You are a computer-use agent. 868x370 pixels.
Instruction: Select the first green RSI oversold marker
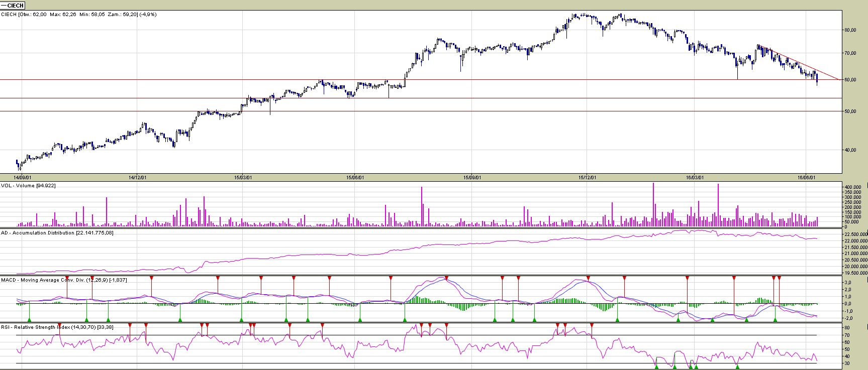(x=656, y=366)
